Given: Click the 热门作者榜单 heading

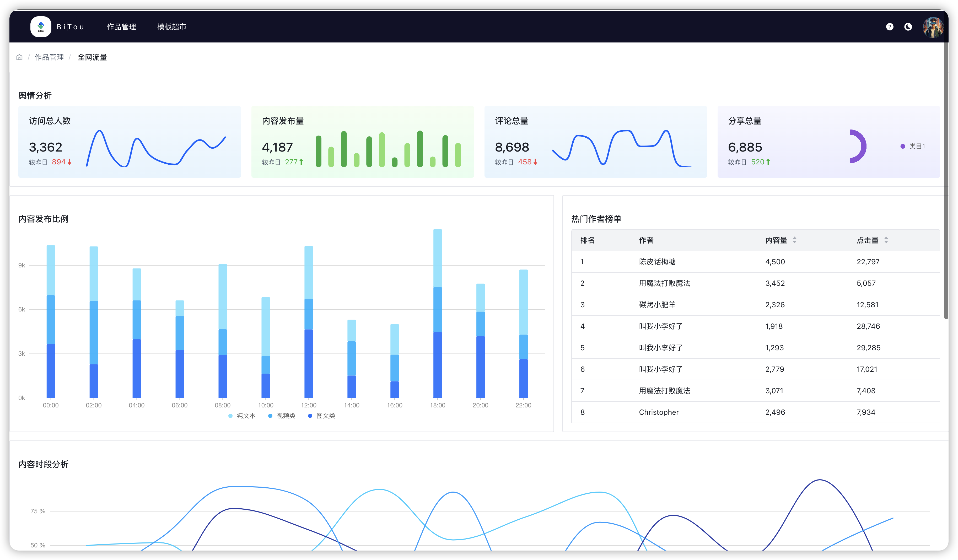Looking at the screenshot, I should [596, 219].
